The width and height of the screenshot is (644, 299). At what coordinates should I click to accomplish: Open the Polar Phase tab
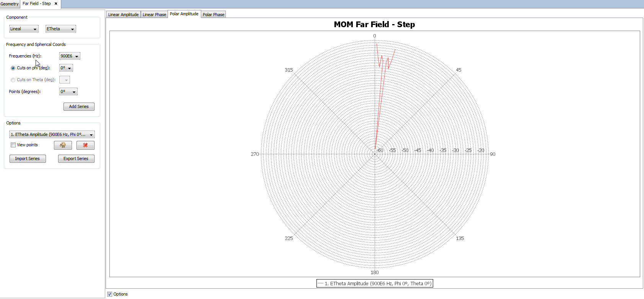click(x=214, y=15)
